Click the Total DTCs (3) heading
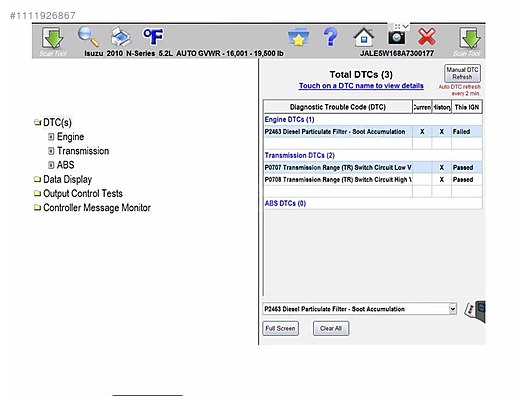 [361, 74]
